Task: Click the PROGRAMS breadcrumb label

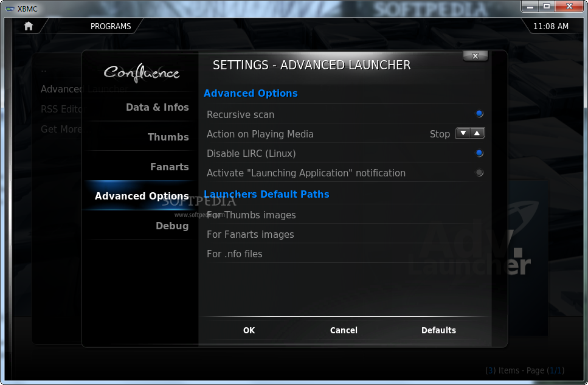Action: point(111,26)
